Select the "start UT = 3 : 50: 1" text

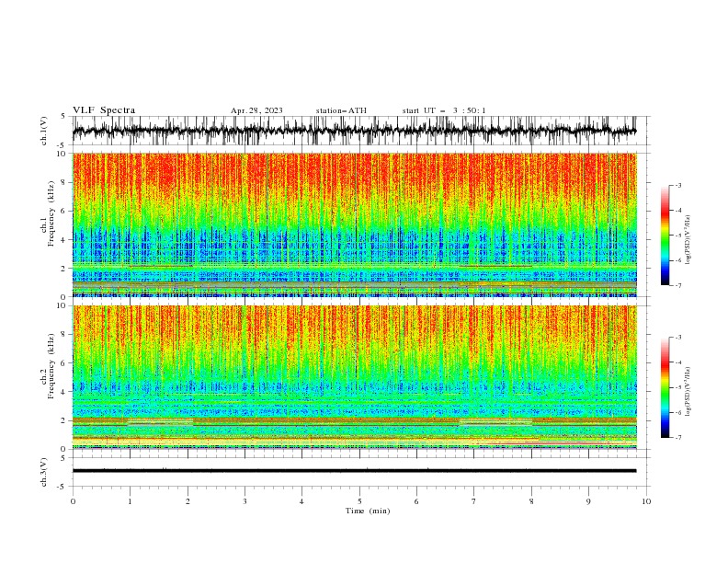coord(444,110)
